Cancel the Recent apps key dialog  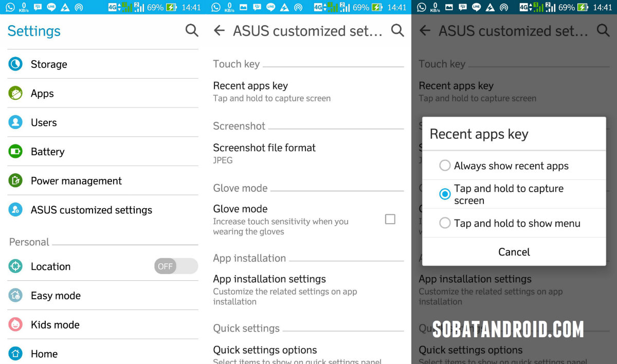pyautogui.click(x=514, y=252)
